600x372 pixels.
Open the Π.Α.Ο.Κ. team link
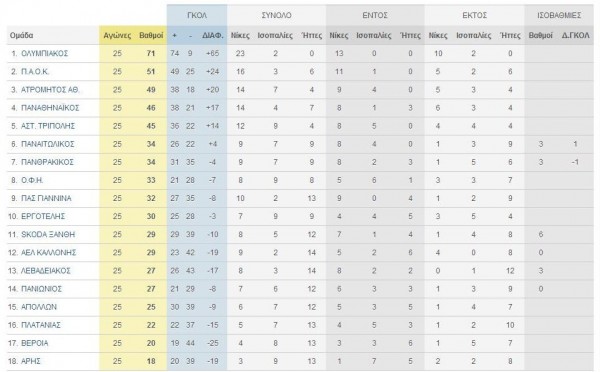[35, 72]
